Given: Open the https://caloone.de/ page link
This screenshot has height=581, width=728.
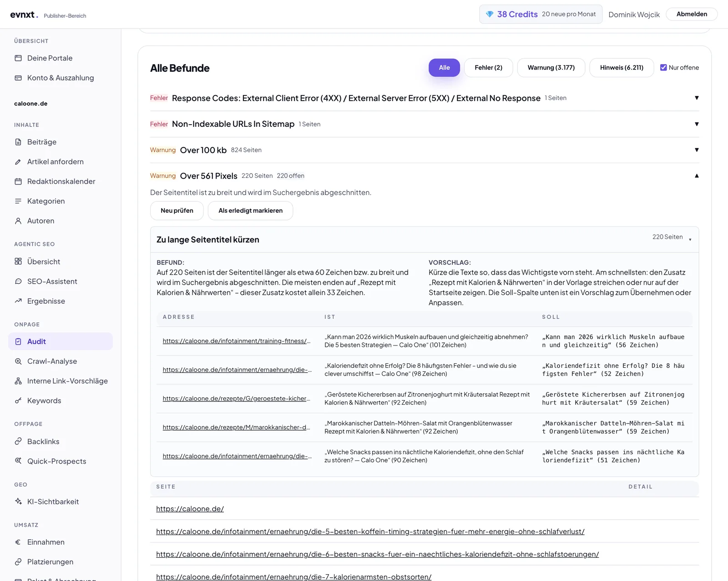Looking at the screenshot, I should tap(190, 509).
